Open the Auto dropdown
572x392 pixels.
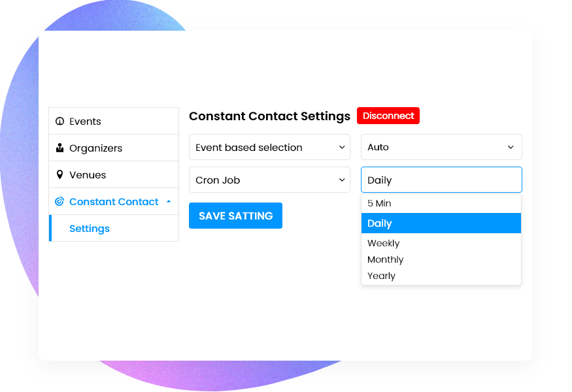[x=441, y=147]
